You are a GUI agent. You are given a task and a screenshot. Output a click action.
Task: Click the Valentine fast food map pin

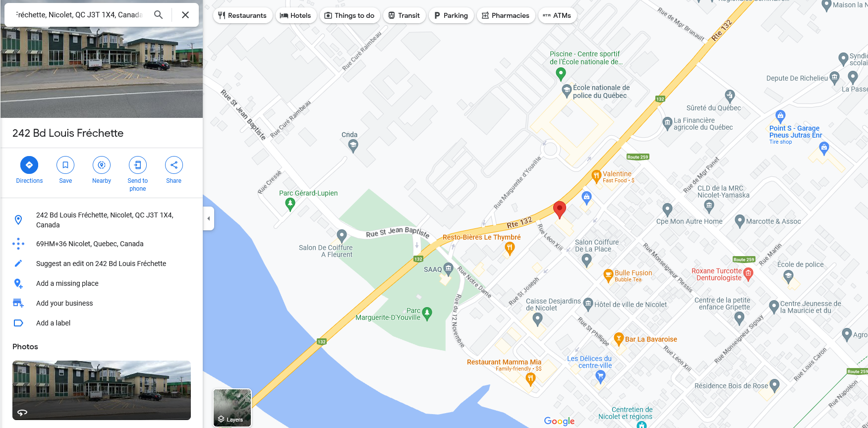596,176
